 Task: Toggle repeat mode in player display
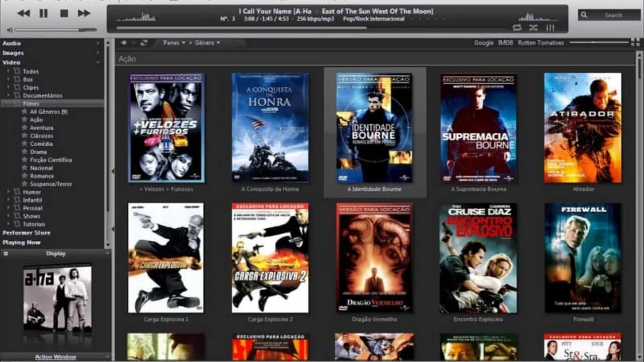click(517, 28)
